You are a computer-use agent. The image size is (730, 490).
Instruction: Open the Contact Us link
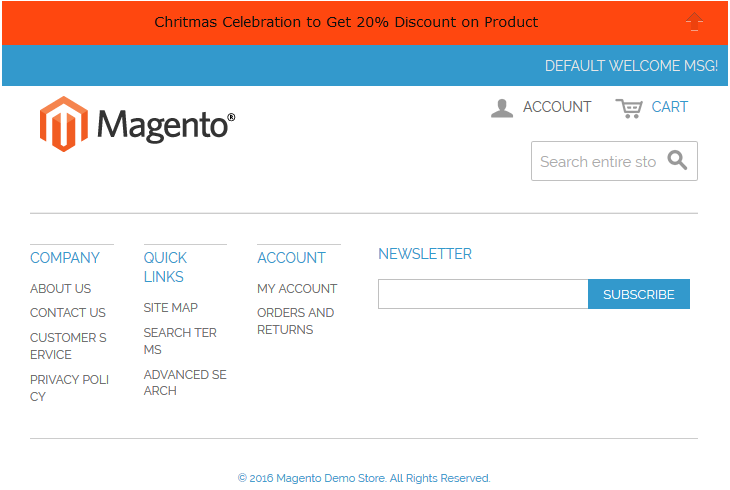click(67, 313)
